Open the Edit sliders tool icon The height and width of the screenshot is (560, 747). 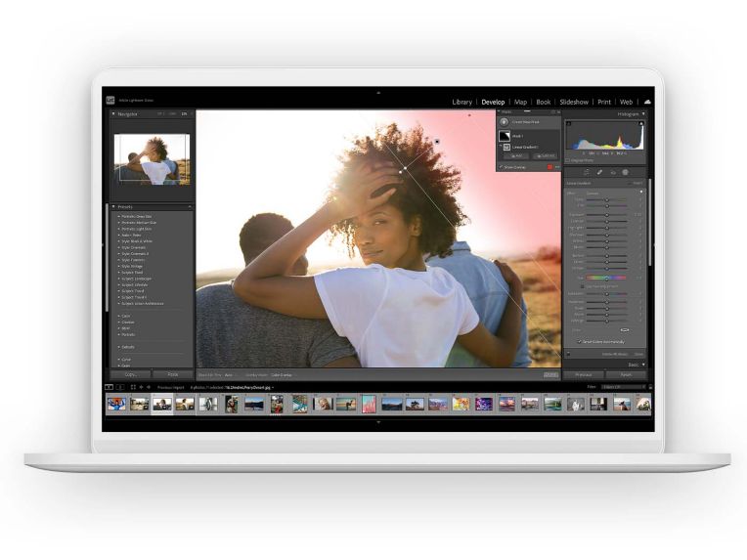click(587, 172)
